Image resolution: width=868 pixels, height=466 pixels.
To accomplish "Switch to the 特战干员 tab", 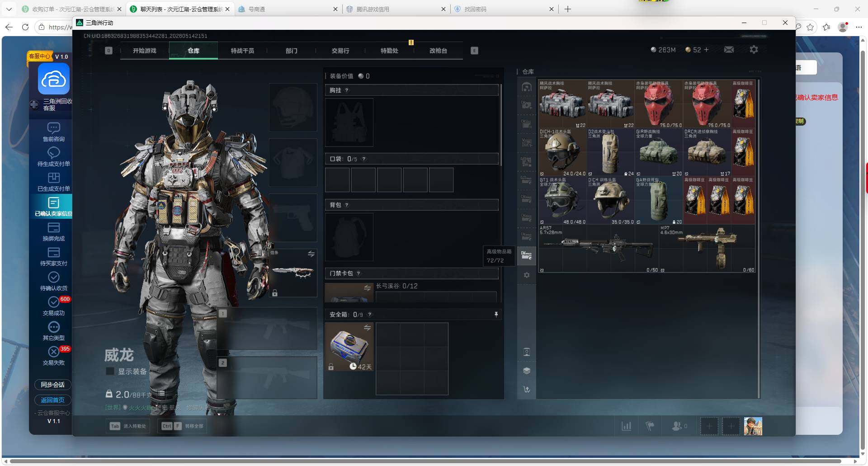I will pos(242,51).
